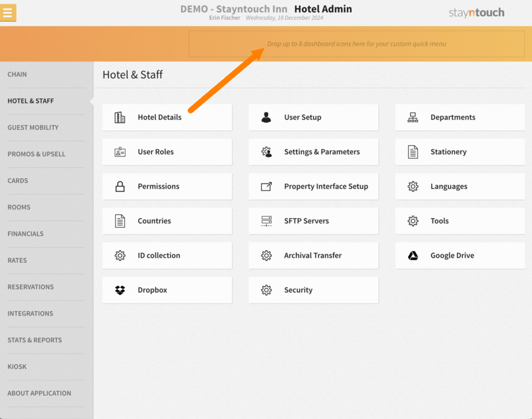Viewport: 532px width, 419px height.
Task: Open the Countries label
Action: [154, 221]
